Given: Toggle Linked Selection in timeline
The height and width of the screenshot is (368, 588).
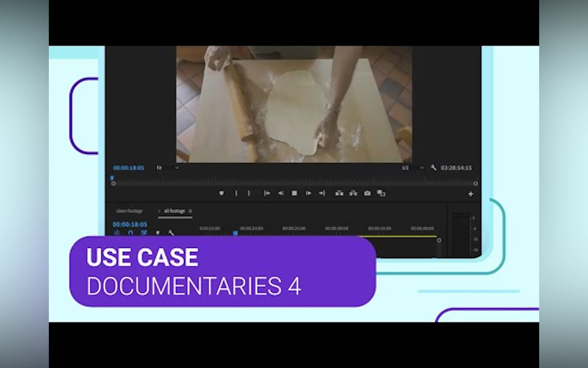Looking at the screenshot, I should click(144, 233).
